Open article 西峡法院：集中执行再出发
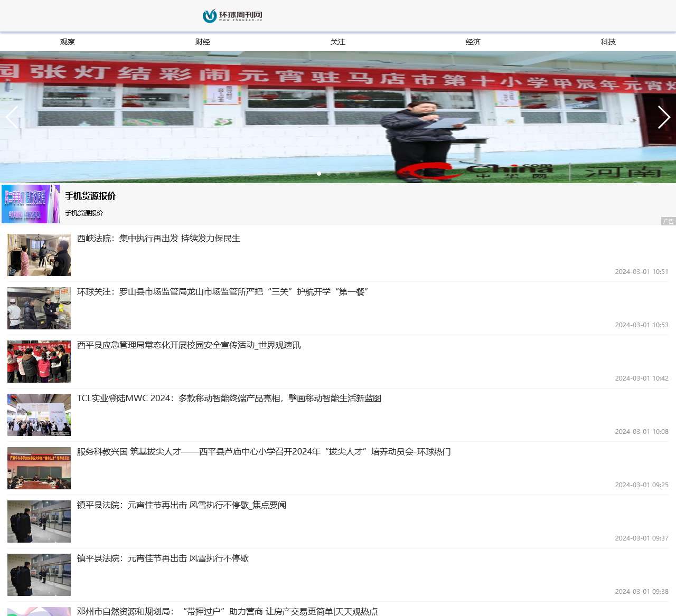Screen dimensions: 676x616 (x=158, y=239)
